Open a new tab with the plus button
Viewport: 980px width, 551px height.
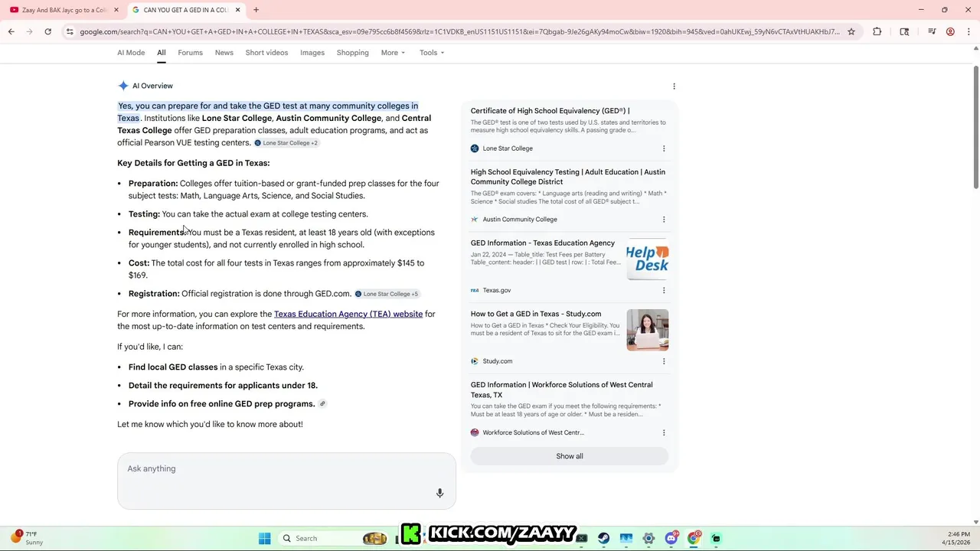256,10
